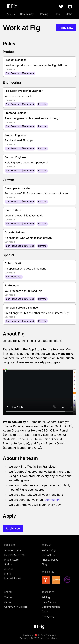Open the Pricing nav item
Screen dimensions: 79x644
point(44,14)
